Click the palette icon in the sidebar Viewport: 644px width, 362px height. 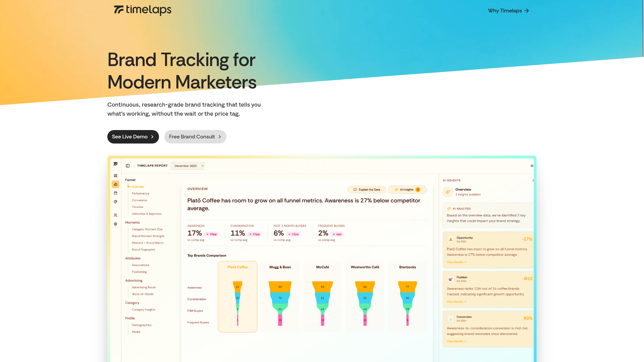point(115,202)
